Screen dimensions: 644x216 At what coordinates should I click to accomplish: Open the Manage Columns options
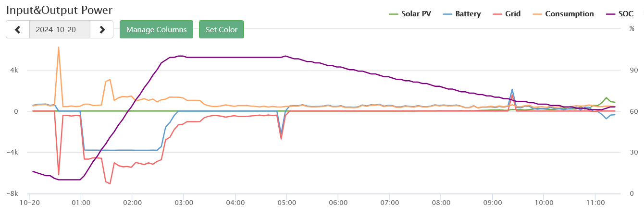156,29
